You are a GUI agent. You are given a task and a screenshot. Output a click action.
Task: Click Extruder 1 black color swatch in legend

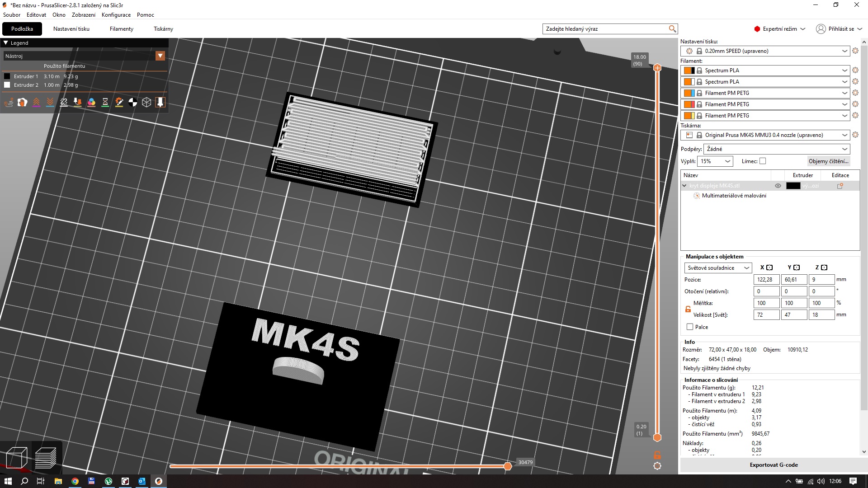pos(7,76)
